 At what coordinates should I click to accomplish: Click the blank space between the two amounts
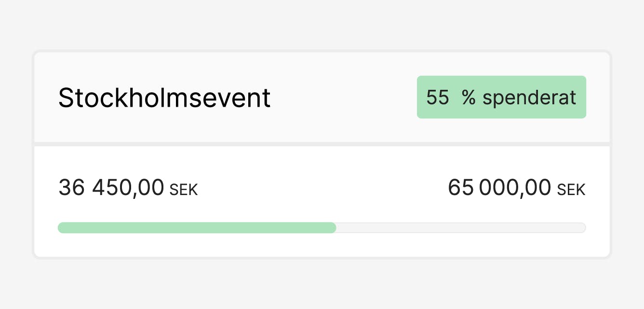click(322, 188)
